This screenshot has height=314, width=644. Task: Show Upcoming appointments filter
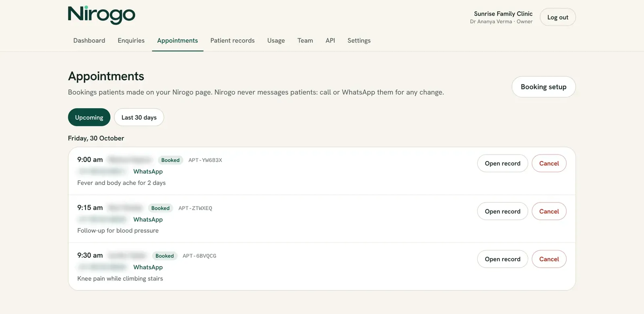click(x=89, y=118)
